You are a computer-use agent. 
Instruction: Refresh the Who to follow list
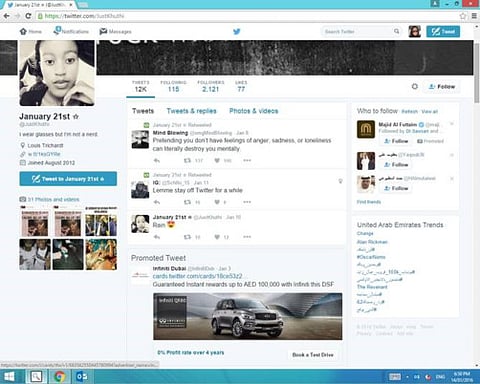click(409, 111)
